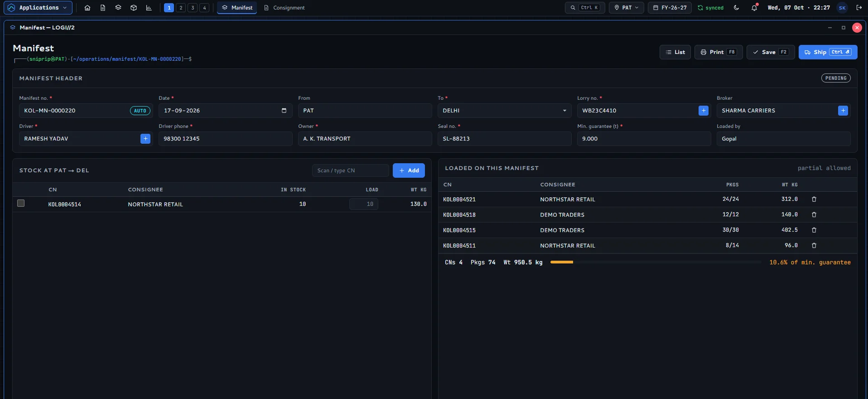Delete loaded consignment KOL0004511
The height and width of the screenshot is (399, 868).
814,246
